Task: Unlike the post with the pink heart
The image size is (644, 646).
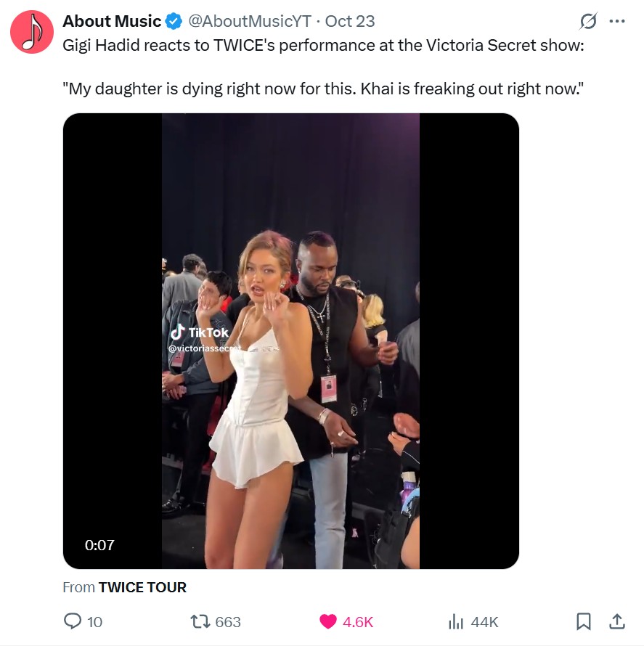Action: point(328,621)
